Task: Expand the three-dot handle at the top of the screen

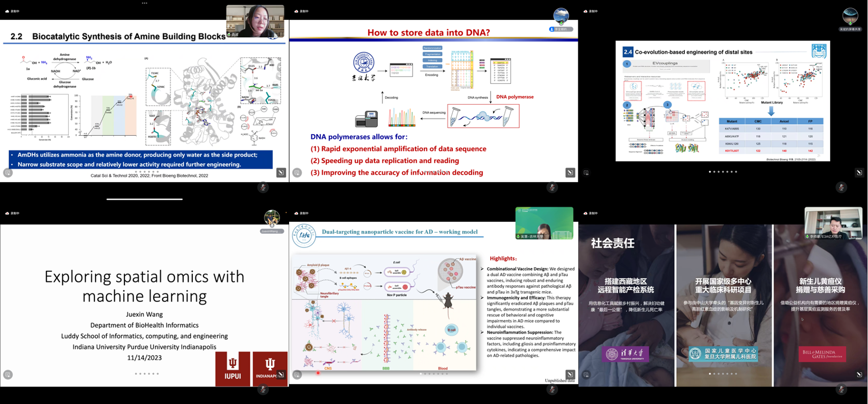Action: click(145, 3)
